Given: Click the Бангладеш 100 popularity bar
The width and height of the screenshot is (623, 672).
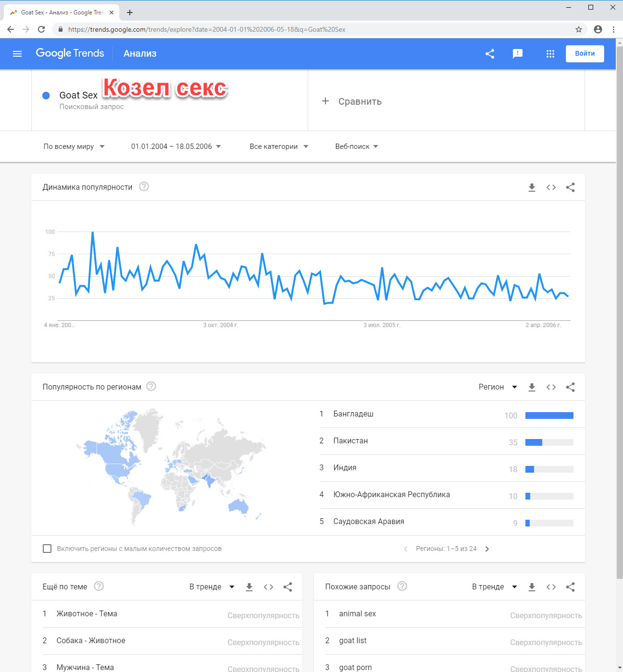Looking at the screenshot, I should pos(549,415).
